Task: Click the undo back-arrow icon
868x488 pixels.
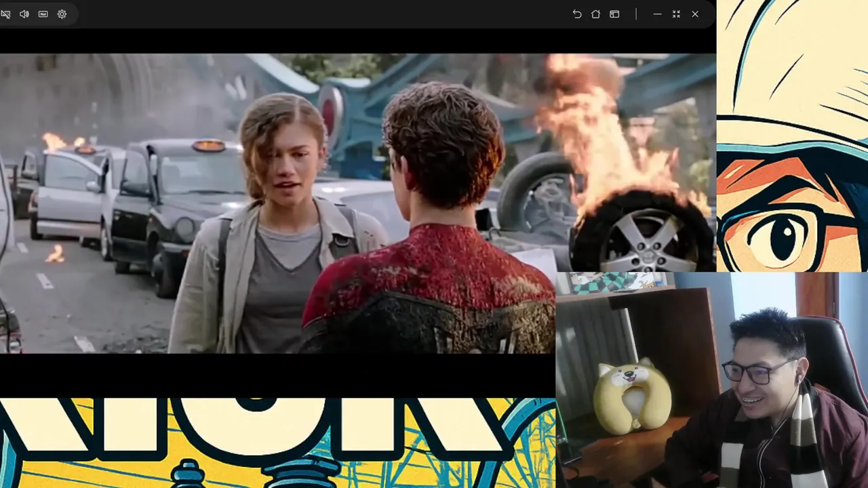Action: pos(577,14)
